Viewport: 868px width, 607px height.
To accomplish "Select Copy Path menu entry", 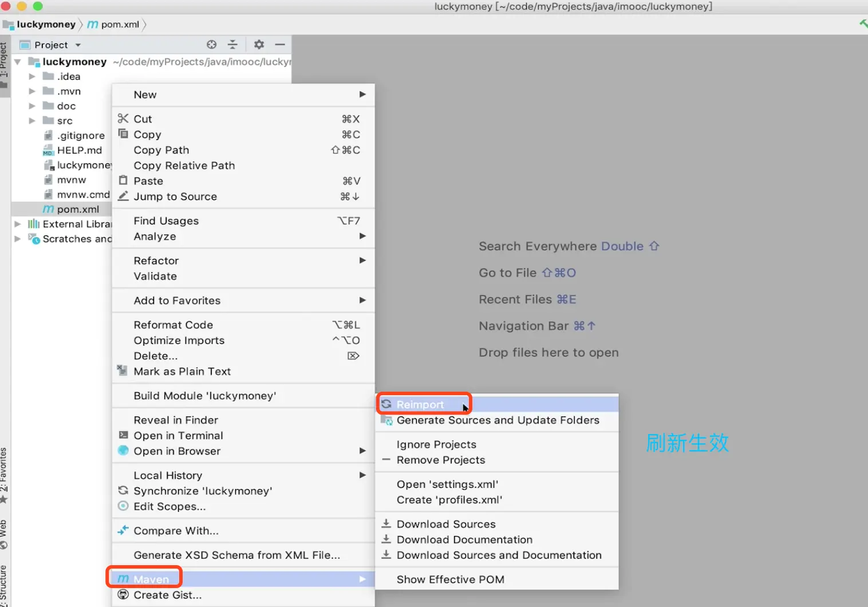I will tap(243, 150).
